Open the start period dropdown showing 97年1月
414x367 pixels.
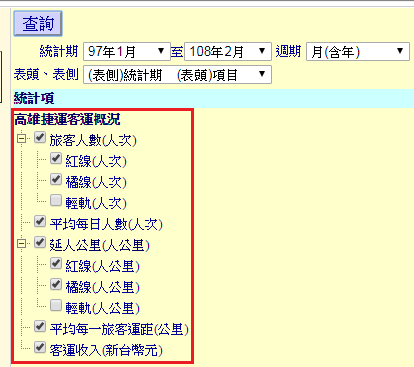pos(127,51)
